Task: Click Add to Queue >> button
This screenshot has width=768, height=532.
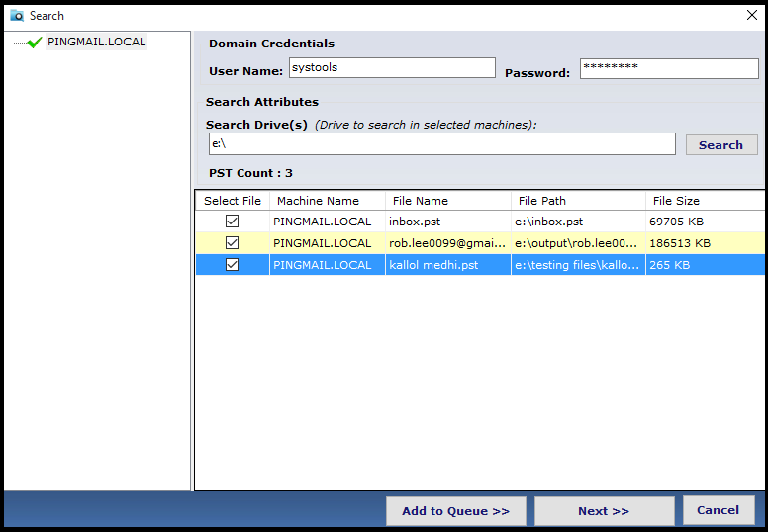Action: click(x=456, y=511)
